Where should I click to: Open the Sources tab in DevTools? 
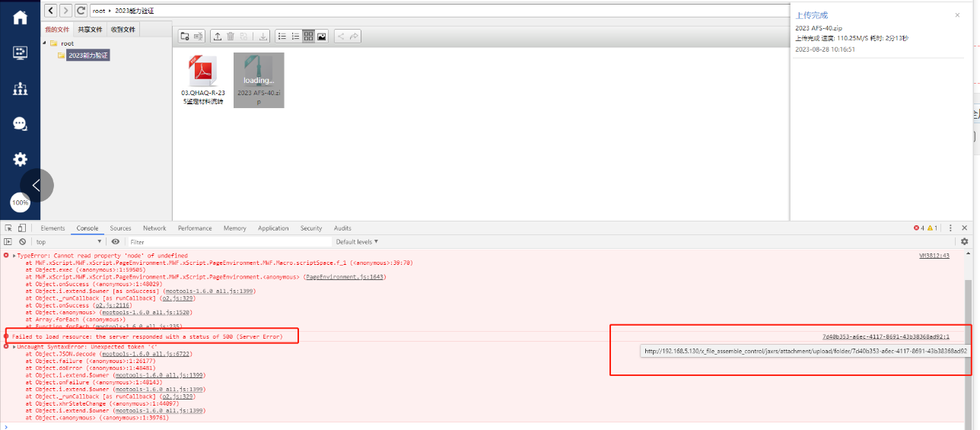click(120, 228)
